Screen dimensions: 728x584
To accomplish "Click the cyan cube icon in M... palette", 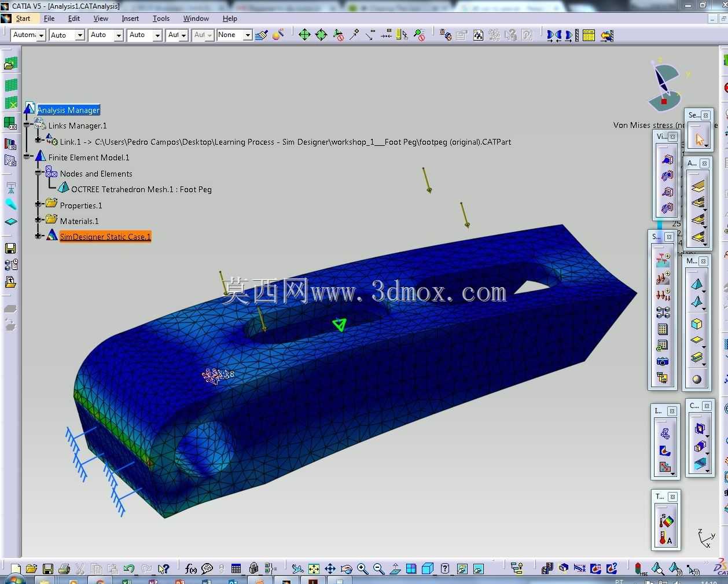I will [x=697, y=324].
